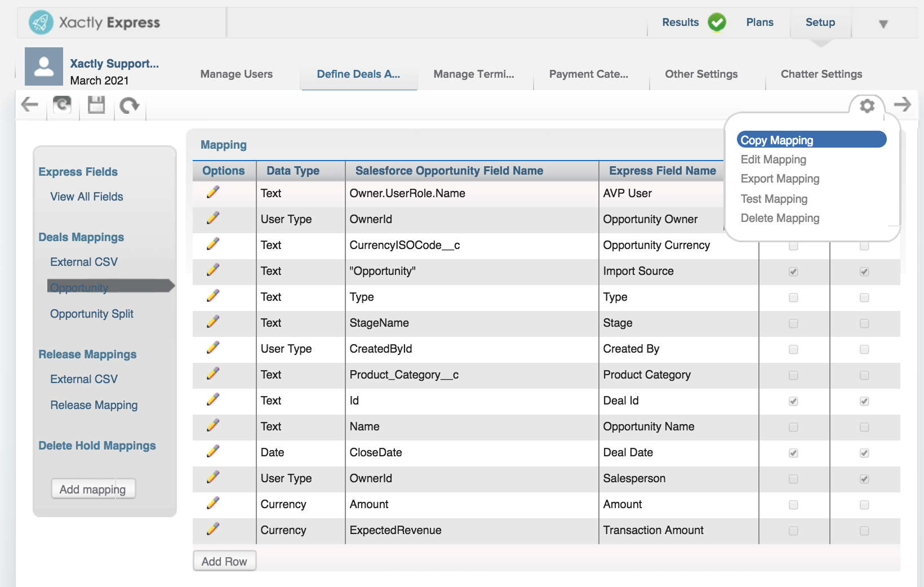Click the Add Row button
924x587 pixels.
224,561
